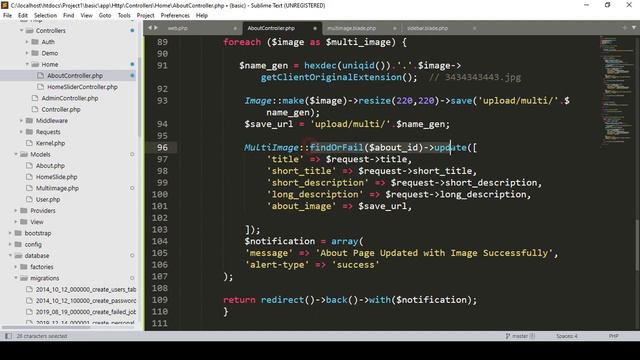Expand the Providers folder arrow
The height and width of the screenshot is (360, 640).
click(x=16, y=211)
